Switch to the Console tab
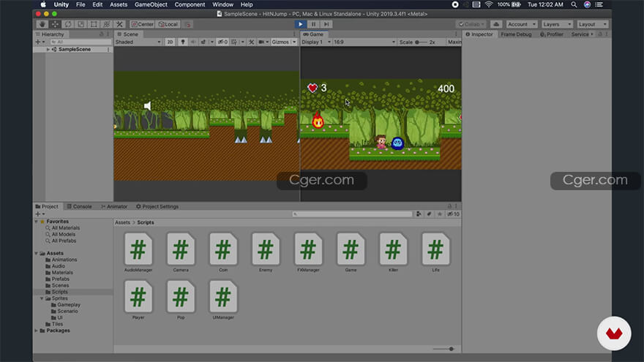 coord(79,206)
